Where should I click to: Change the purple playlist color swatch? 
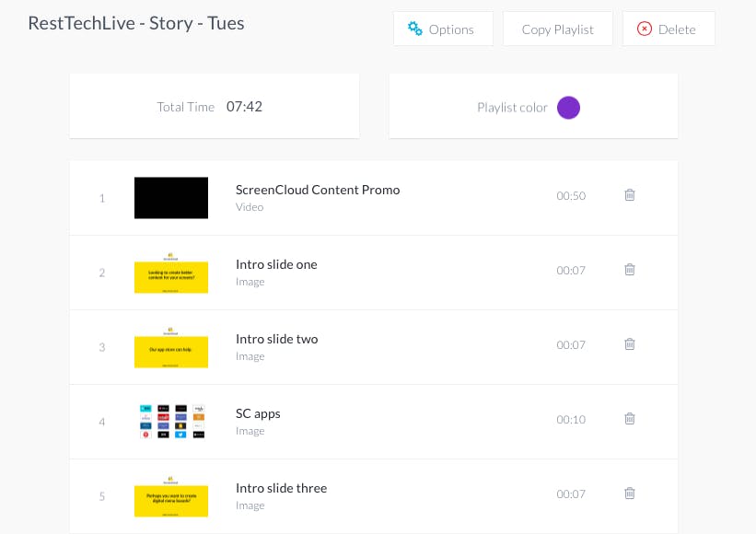tap(568, 108)
